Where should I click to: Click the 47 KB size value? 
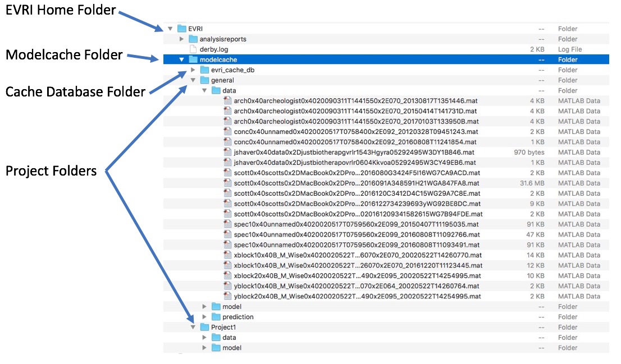[x=536, y=234]
